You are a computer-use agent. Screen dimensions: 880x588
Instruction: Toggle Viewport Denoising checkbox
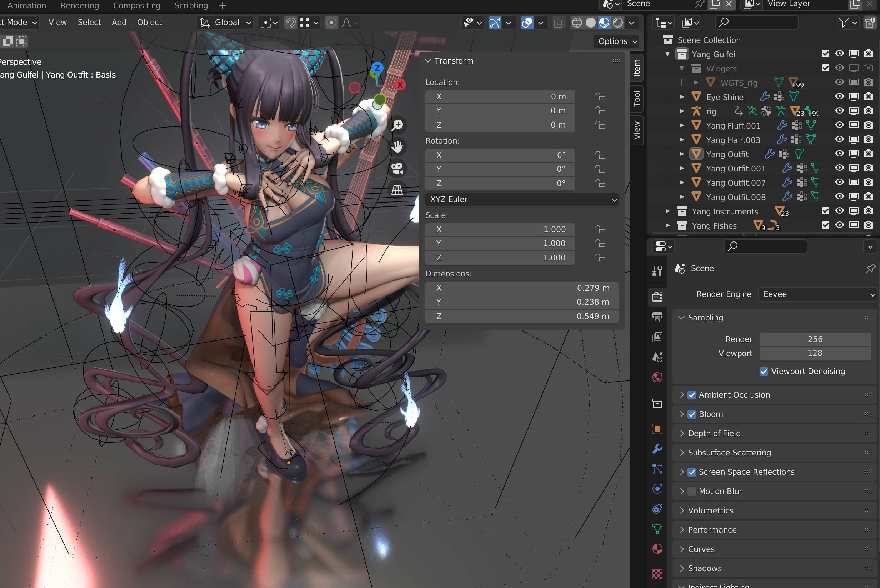[764, 371]
